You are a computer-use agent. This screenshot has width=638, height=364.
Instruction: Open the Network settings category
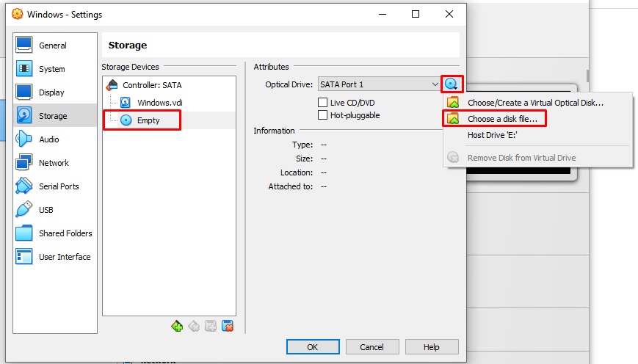(x=55, y=163)
